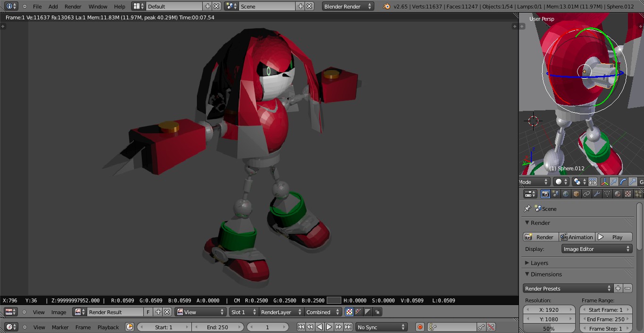Open the image editor View menu

click(x=39, y=312)
